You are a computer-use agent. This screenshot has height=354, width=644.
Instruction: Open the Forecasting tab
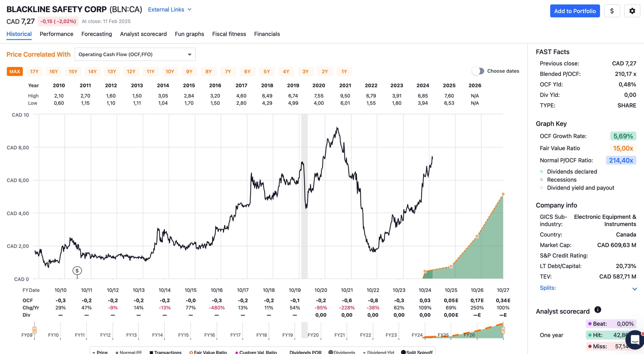pyautogui.click(x=97, y=34)
